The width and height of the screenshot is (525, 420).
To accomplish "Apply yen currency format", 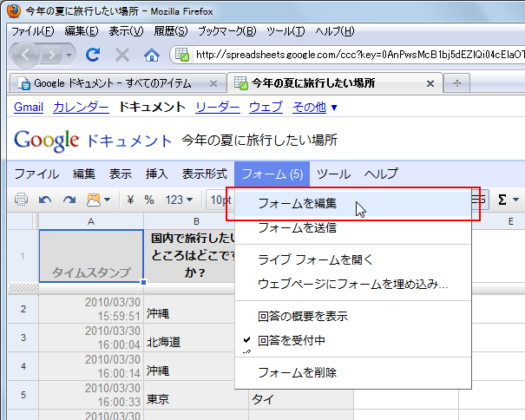I will tap(130, 200).
